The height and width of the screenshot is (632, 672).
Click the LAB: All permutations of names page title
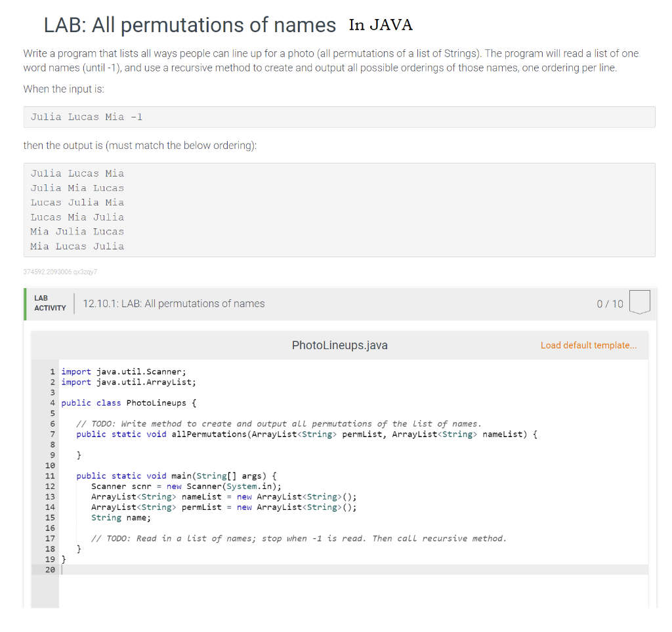point(189,25)
